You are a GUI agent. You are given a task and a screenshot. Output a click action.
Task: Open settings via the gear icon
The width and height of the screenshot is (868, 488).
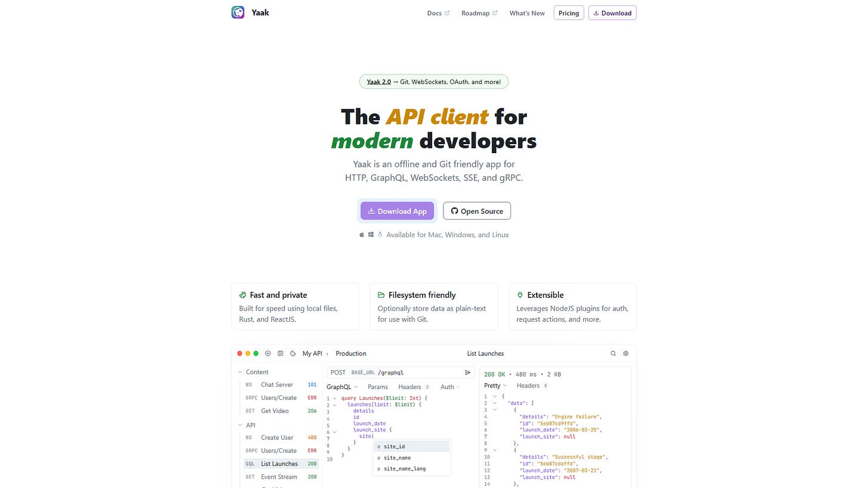[x=625, y=353]
